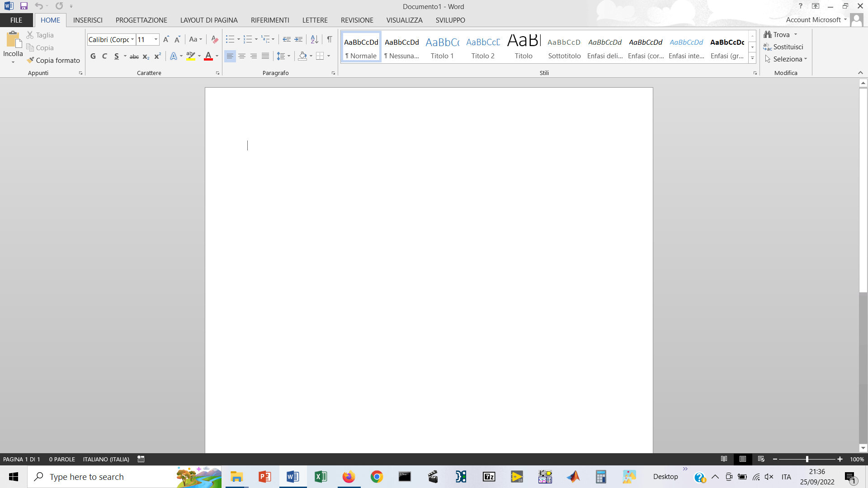The image size is (868, 488).
Task: Click the red font color swatch
Action: [208, 56]
